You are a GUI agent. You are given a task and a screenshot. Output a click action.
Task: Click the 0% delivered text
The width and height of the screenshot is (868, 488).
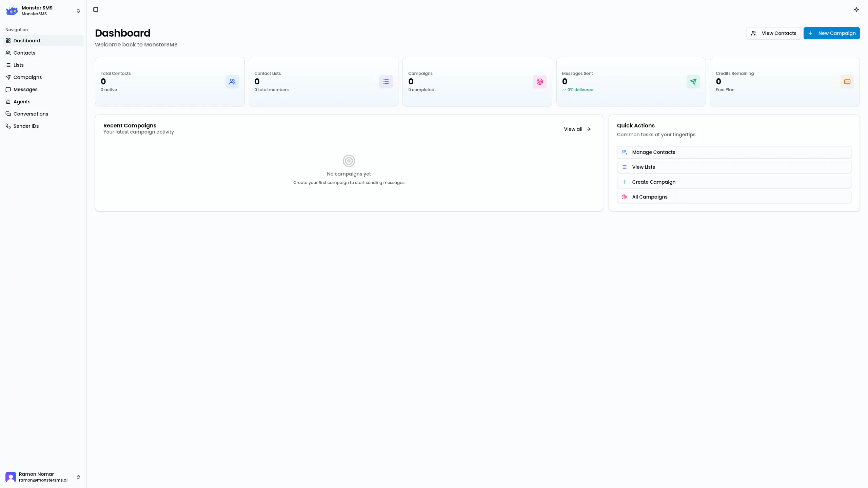[x=580, y=90]
